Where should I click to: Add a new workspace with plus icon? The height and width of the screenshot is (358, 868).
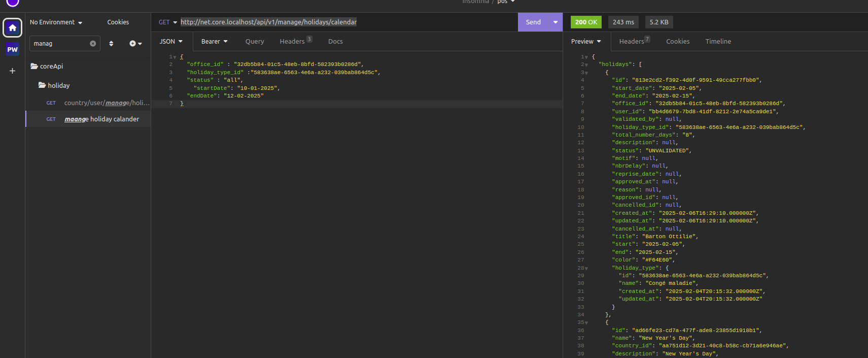click(x=12, y=71)
